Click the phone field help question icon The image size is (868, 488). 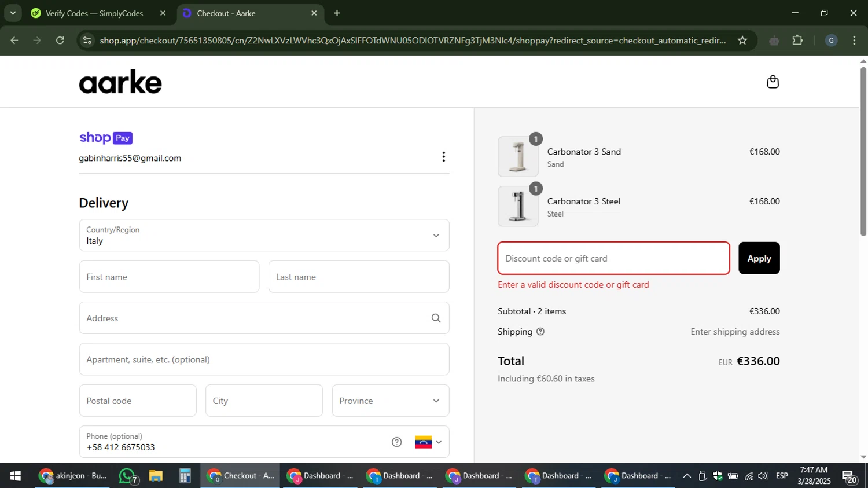tap(396, 442)
